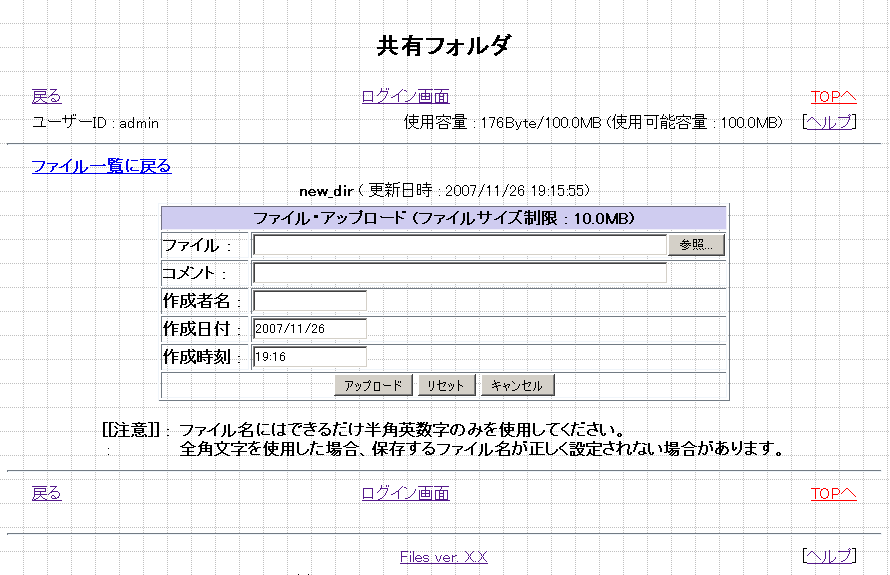The height and width of the screenshot is (575, 890).
Task: Go to TOPへ link in header
Action: (x=833, y=96)
